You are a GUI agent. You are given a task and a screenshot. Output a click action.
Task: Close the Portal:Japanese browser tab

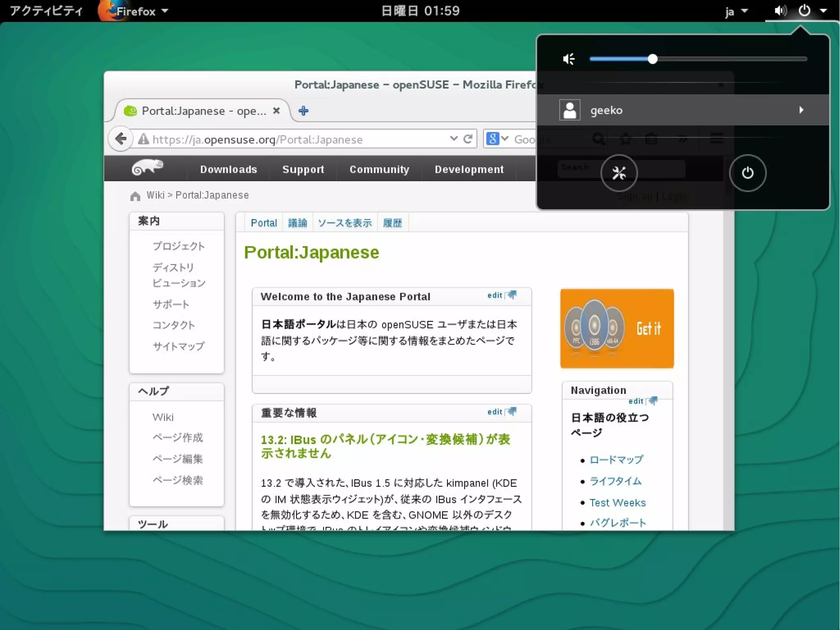coord(276,111)
